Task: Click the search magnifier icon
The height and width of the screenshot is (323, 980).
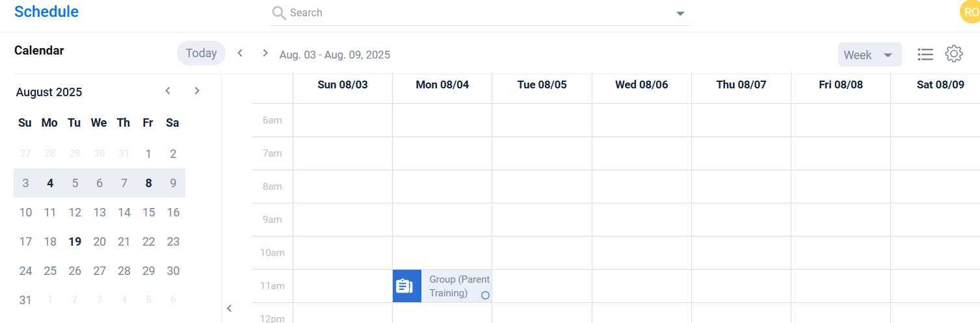Action: [x=279, y=13]
